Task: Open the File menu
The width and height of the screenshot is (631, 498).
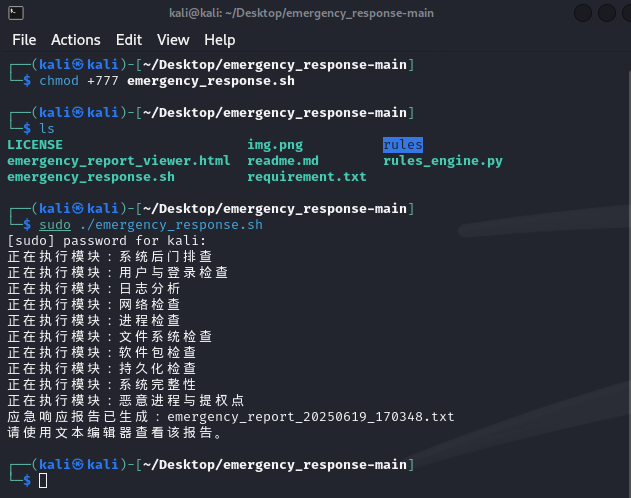Action: tap(24, 40)
